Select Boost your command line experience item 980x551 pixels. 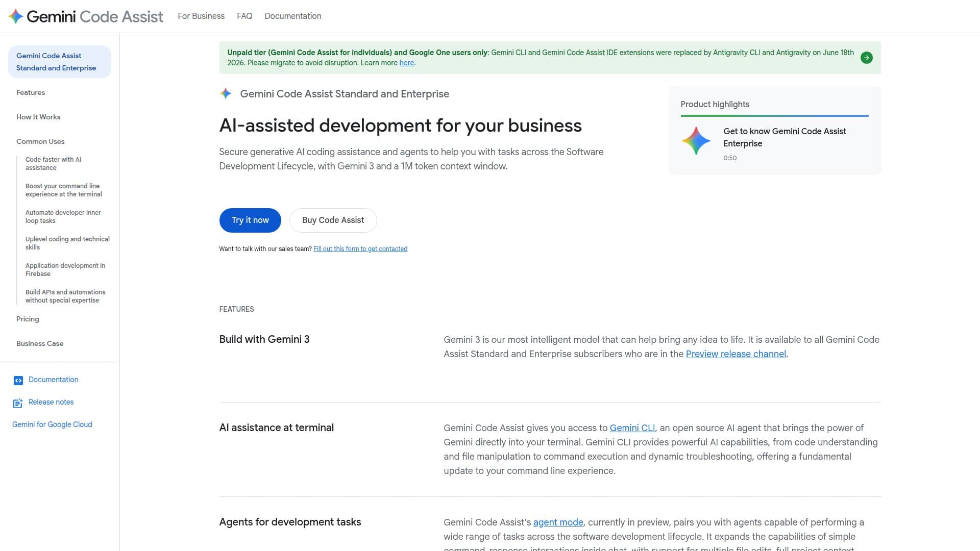coord(64,190)
